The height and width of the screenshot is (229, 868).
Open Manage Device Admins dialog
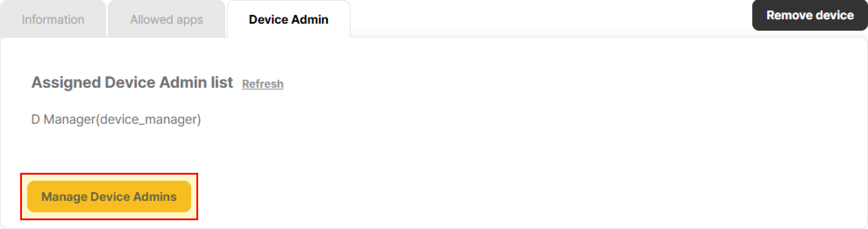109,197
